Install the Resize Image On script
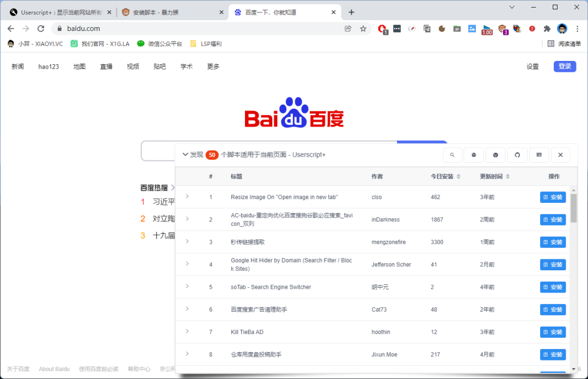Screen dimensions: 588x379 (553, 197)
